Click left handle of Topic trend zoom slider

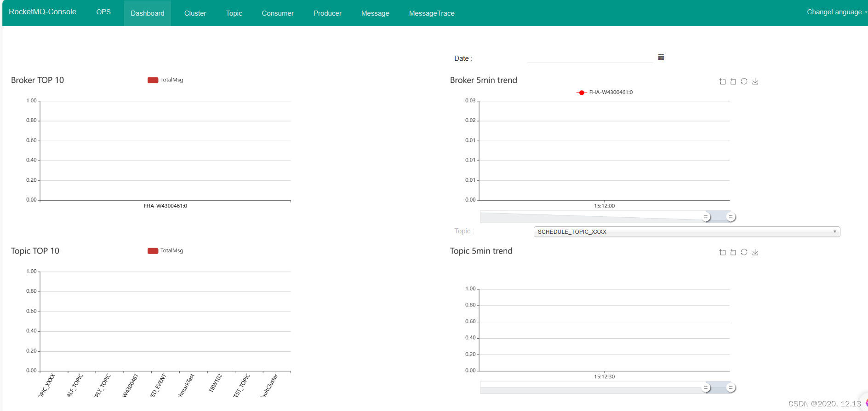pos(706,388)
